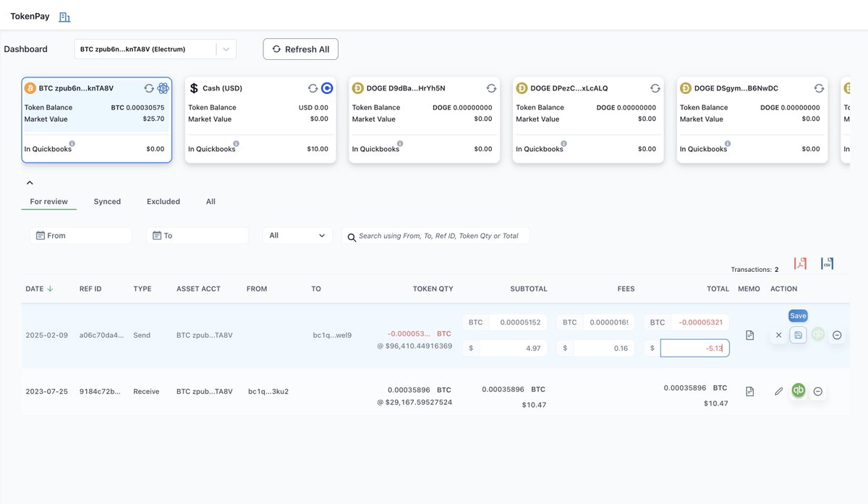
Task: Click the SUBTOTAL column header
Action: point(529,289)
